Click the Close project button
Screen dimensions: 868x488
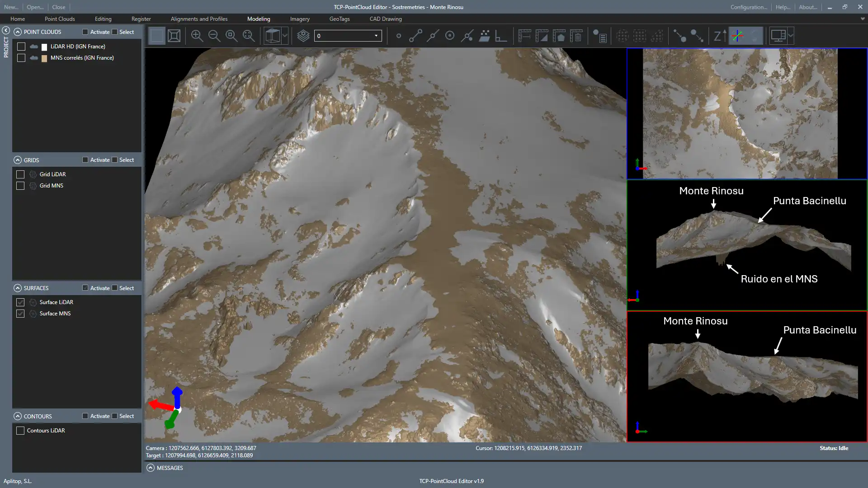click(59, 7)
